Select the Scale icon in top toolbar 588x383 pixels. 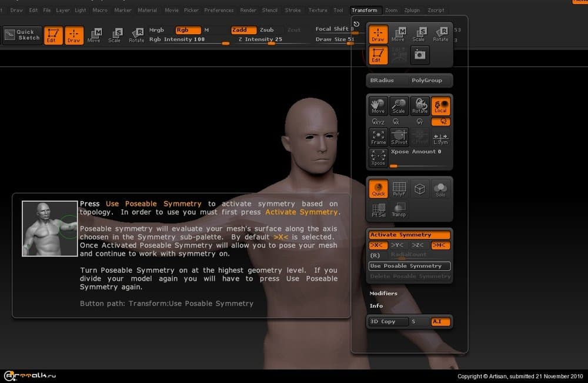coord(115,35)
